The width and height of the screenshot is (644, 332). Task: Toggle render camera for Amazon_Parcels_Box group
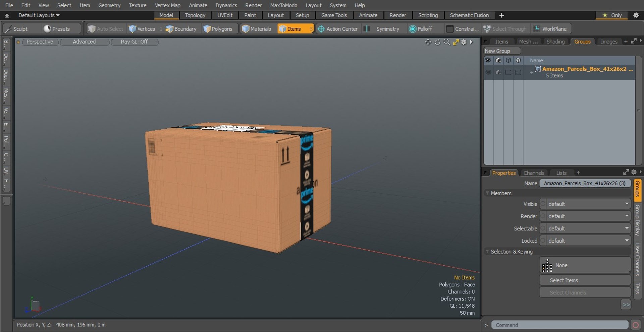point(498,72)
